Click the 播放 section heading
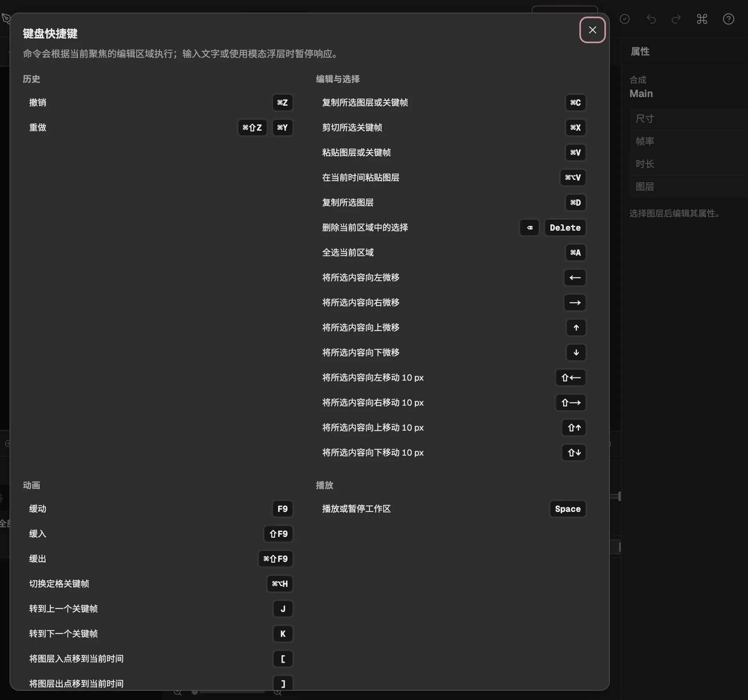Viewport: 748px width, 700px height. 324,485
